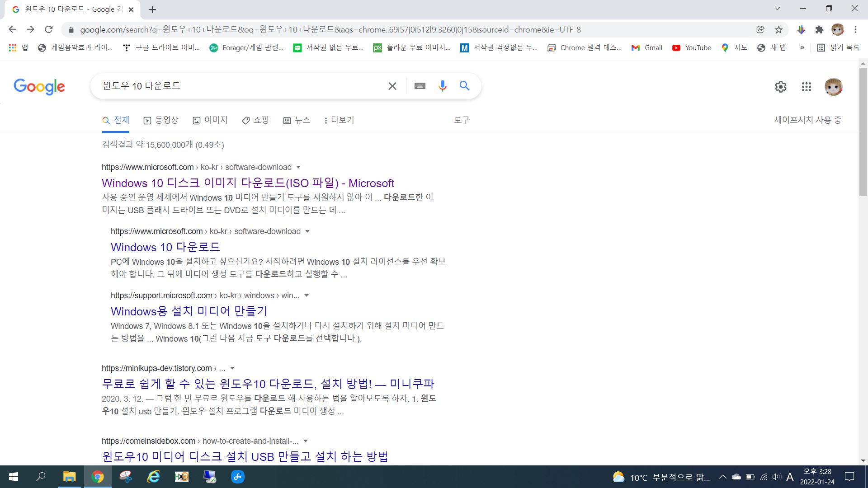Open weather widget showing 10°C
This screenshot has height=488, width=868.
[x=661, y=477]
